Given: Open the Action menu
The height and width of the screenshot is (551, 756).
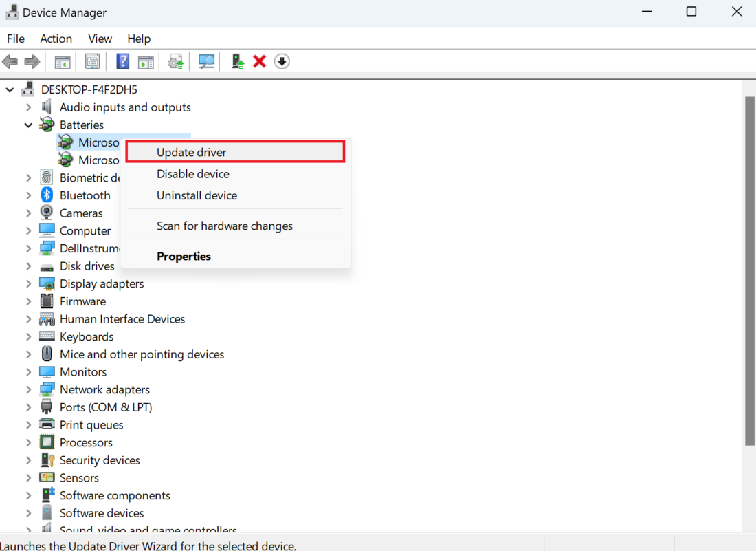Looking at the screenshot, I should point(56,39).
